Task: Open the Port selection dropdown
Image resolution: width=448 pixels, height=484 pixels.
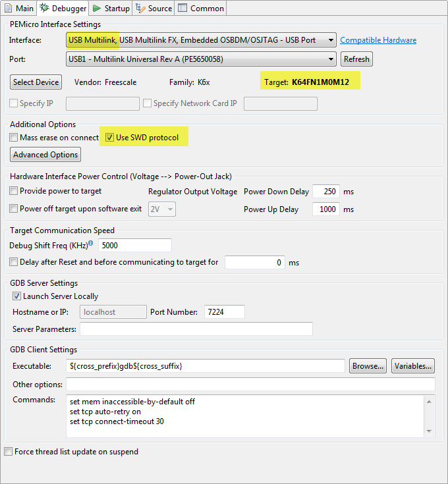Action: coord(330,59)
